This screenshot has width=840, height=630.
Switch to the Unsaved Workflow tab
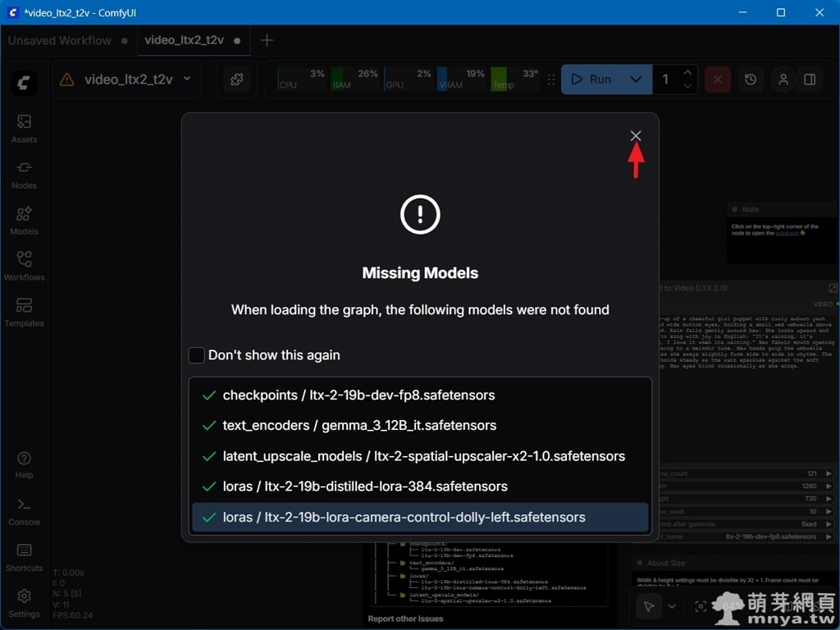[x=60, y=40]
